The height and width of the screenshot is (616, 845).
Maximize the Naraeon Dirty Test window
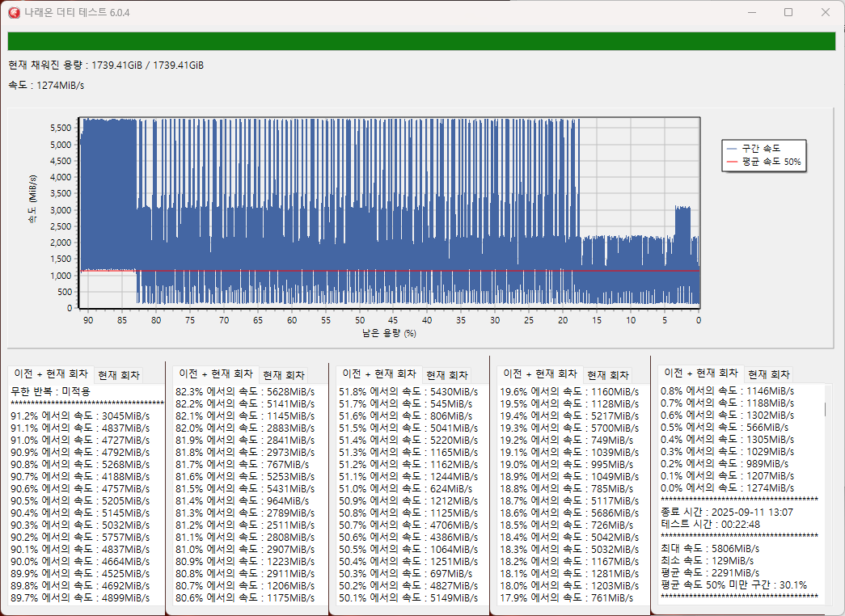click(x=788, y=12)
